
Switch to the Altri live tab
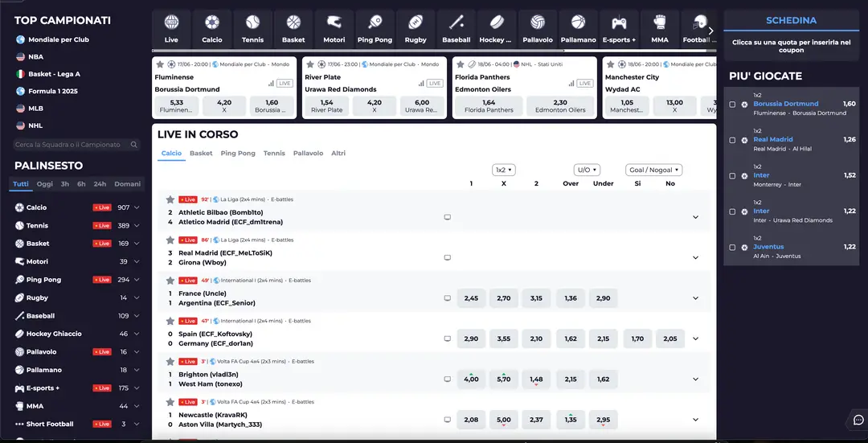tap(338, 153)
